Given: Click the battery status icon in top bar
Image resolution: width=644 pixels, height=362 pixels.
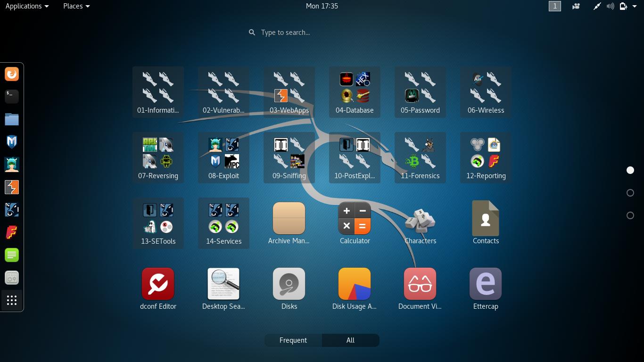Looking at the screenshot, I should (623, 6).
